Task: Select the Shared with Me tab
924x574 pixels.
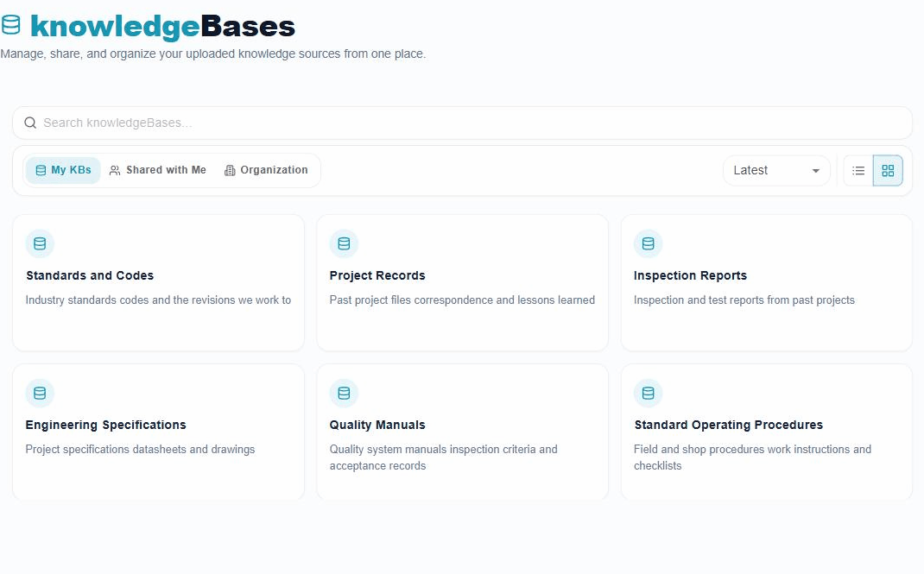Action: [x=158, y=170]
